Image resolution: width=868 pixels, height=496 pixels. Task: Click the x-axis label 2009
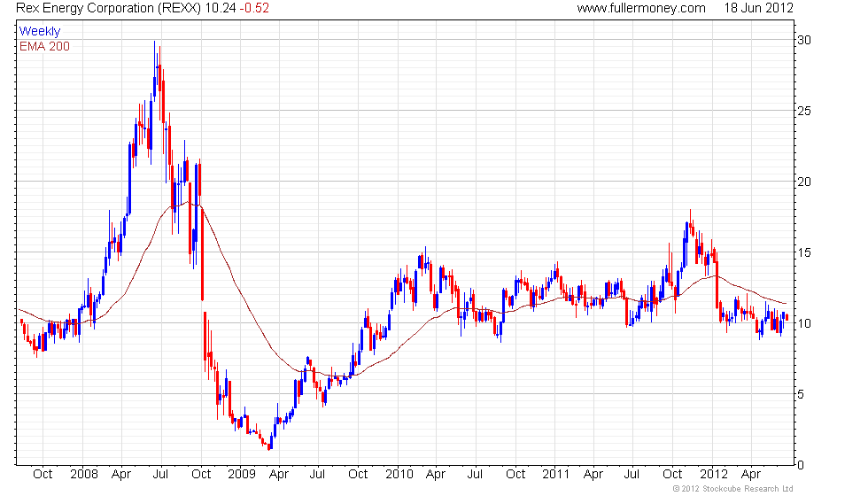tap(241, 475)
